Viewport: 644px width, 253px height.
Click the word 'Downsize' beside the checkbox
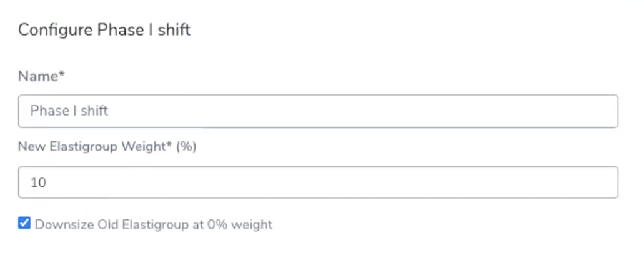point(64,225)
